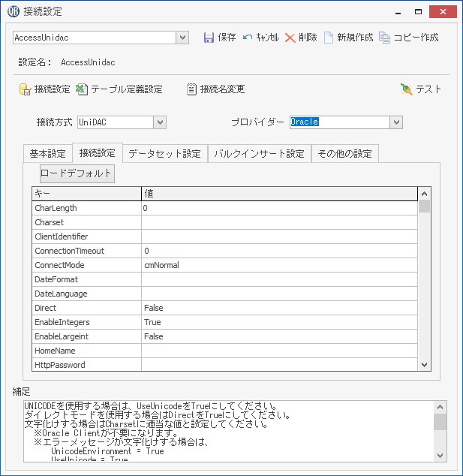Image resolution: width=463 pixels, height=476 pixels.
Task: Click the 削除 label button
Action: click(x=308, y=38)
